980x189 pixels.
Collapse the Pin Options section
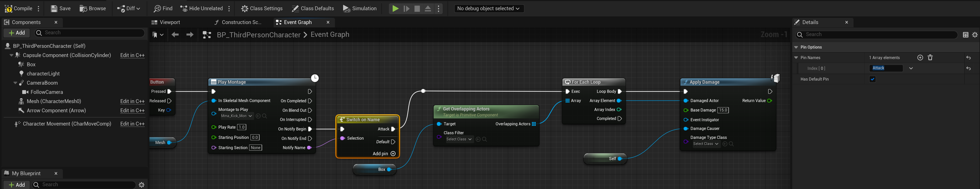(x=796, y=47)
